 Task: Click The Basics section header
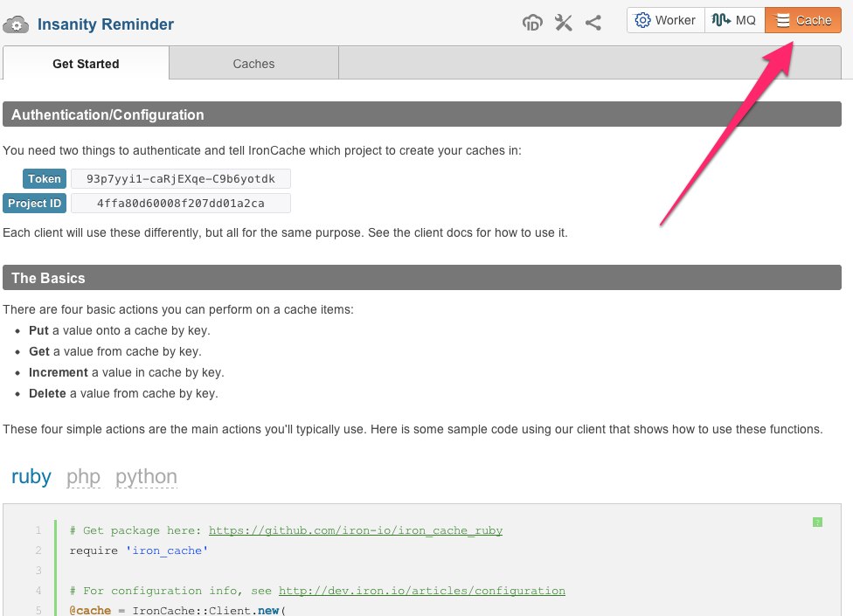(422, 277)
